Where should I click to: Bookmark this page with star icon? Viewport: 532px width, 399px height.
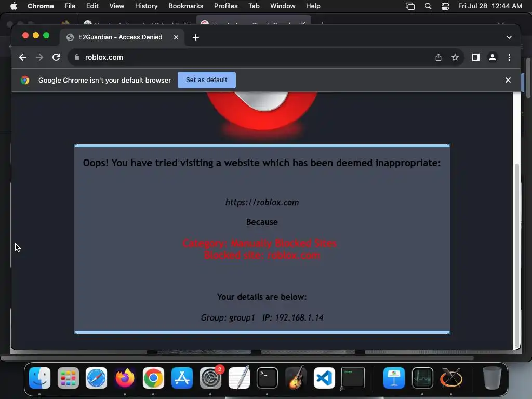[x=455, y=57]
